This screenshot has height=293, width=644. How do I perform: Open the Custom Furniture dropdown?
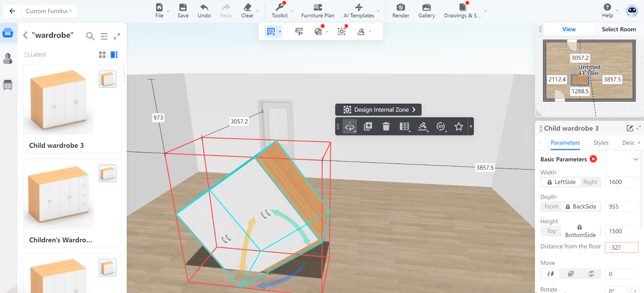coord(49,11)
